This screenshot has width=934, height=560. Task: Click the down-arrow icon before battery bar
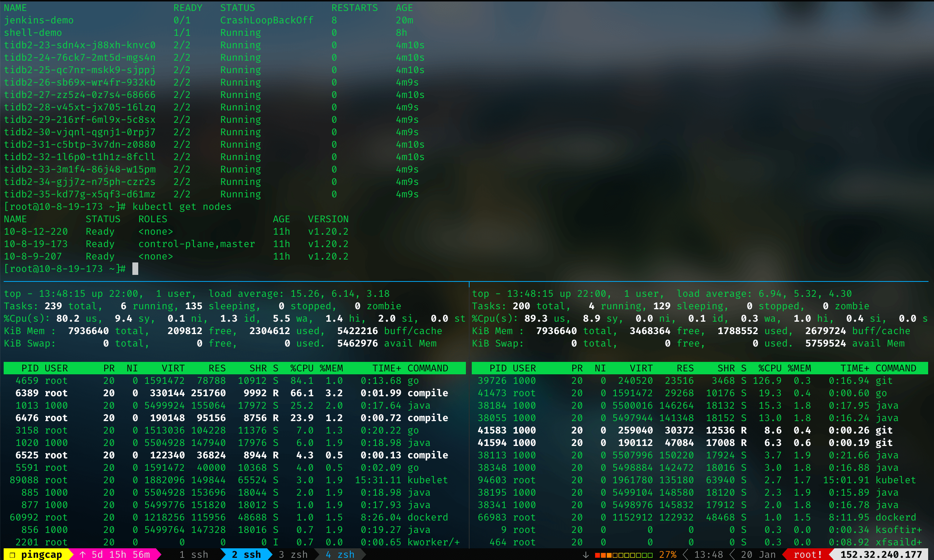[x=585, y=555]
